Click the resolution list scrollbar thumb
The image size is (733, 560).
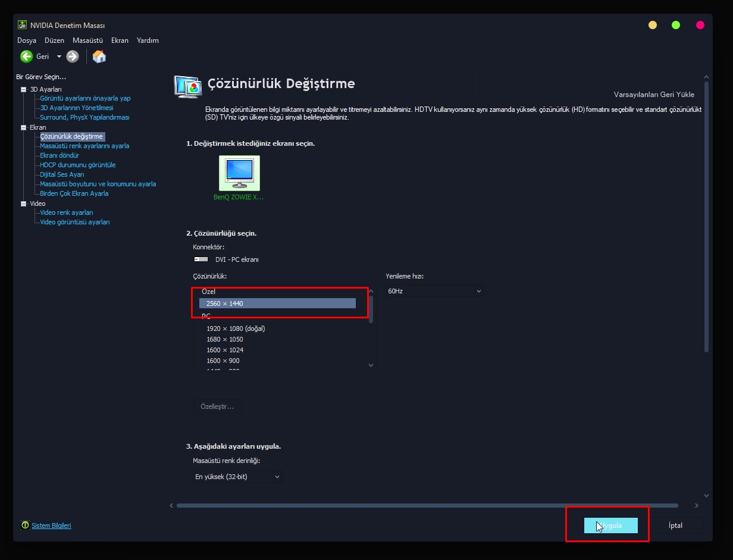(x=371, y=309)
